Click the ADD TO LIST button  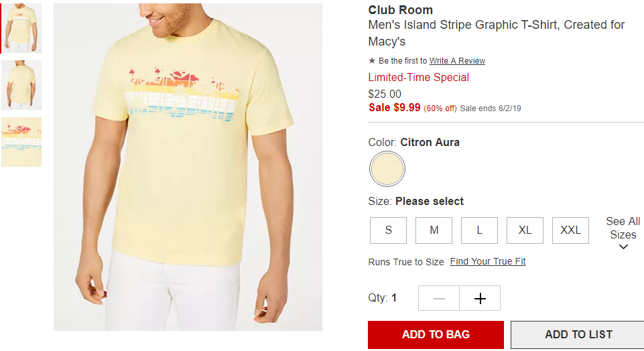click(578, 334)
